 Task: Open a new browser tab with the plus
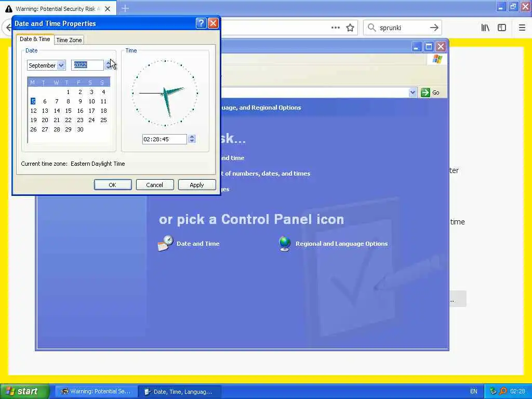coord(125,8)
